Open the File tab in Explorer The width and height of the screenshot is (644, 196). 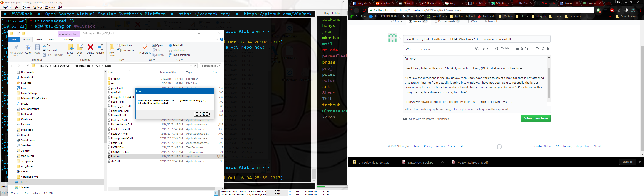(x=14, y=39)
